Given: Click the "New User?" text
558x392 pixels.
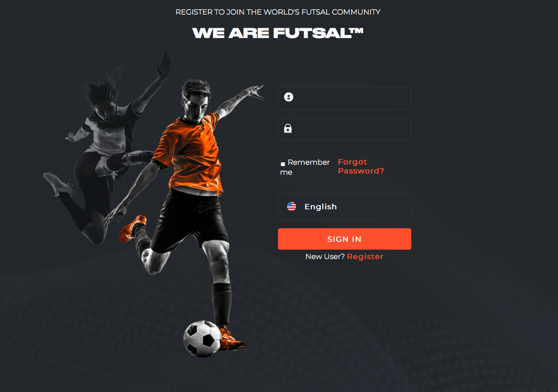Looking at the screenshot, I should tap(325, 256).
